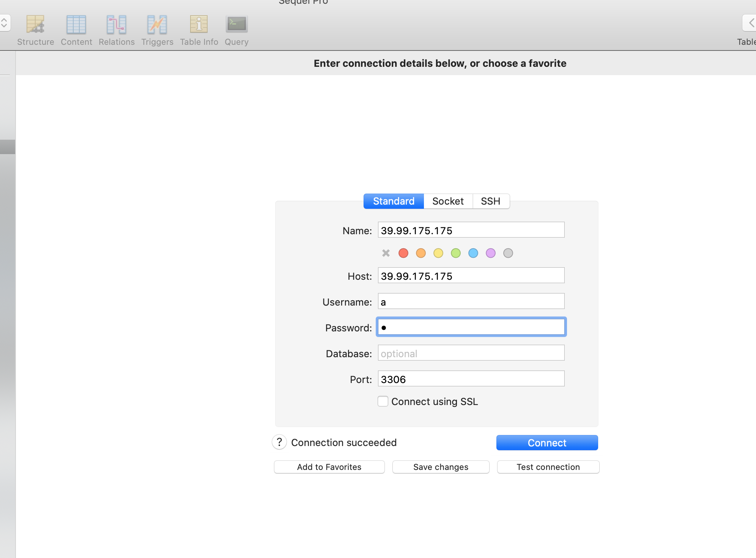756x558 pixels.
Task: Click the Add to Favorites button
Action: click(x=329, y=467)
